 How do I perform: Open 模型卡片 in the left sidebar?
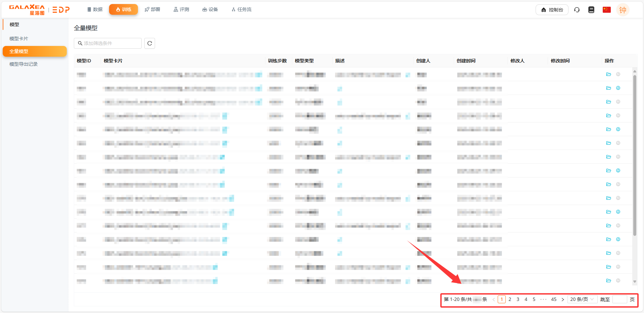(x=19, y=39)
